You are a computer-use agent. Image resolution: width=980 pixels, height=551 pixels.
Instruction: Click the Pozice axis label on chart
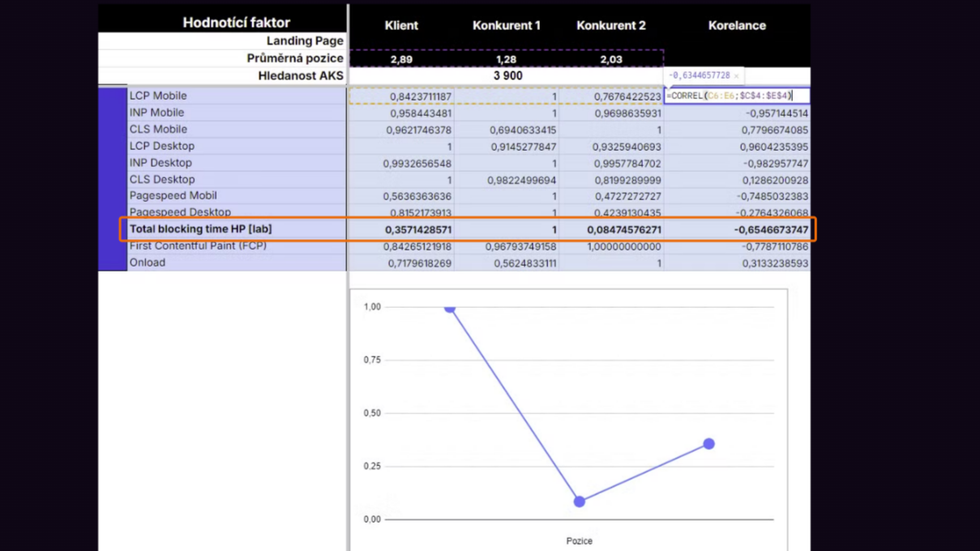point(579,540)
